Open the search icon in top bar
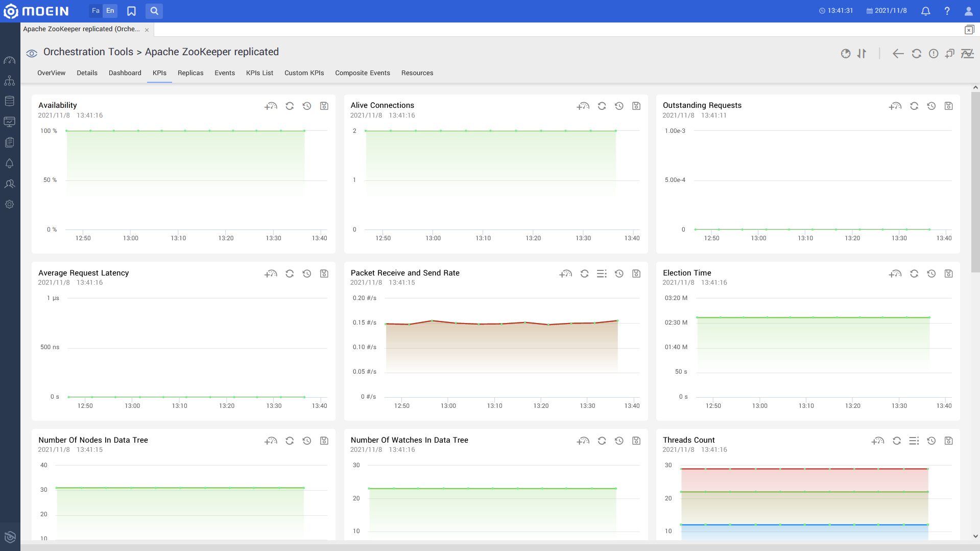Screen dimensions: 980x551 coord(154,11)
